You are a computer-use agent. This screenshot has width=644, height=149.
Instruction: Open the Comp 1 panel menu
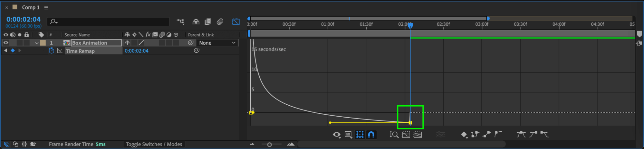(46, 7)
